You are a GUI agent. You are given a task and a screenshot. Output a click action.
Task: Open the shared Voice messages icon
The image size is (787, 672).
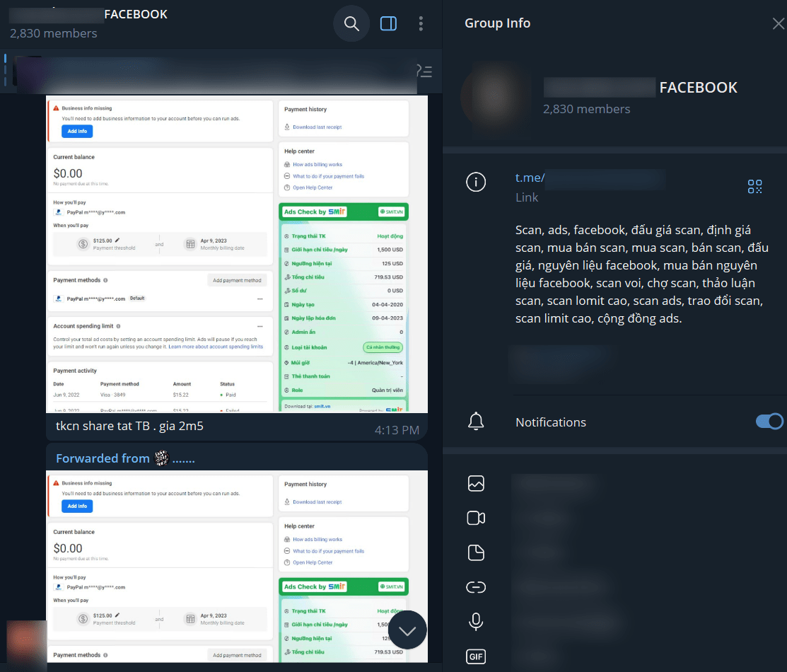pos(475,622)
